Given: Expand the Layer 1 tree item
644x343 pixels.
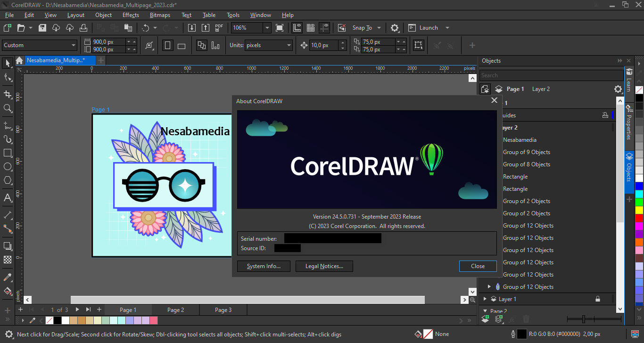Looking at the screenshot, I should pyautogui.click(x=485, y=299).
